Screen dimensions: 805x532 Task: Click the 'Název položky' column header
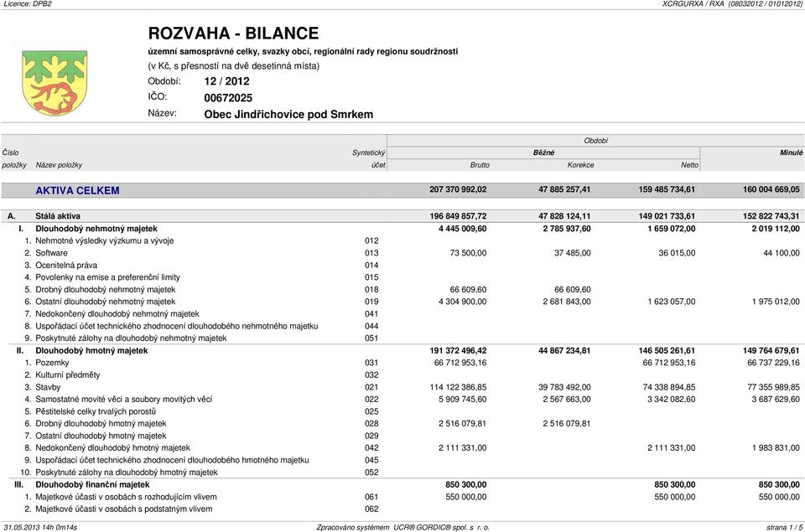tap(59, 165)
